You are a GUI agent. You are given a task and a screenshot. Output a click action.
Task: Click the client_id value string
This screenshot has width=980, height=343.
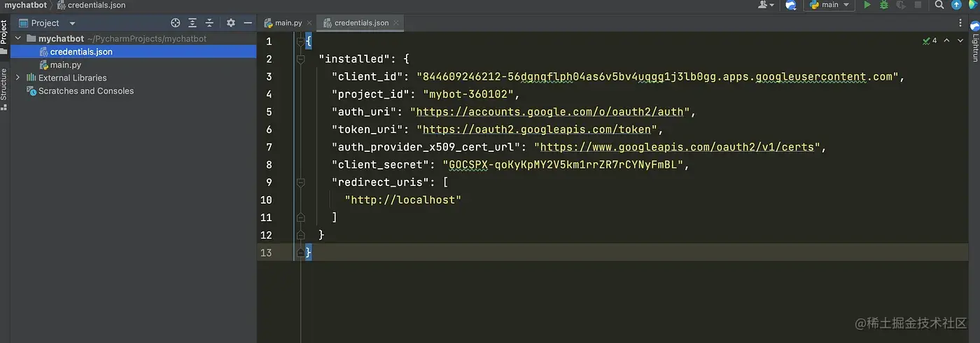[x=658, y=77]
